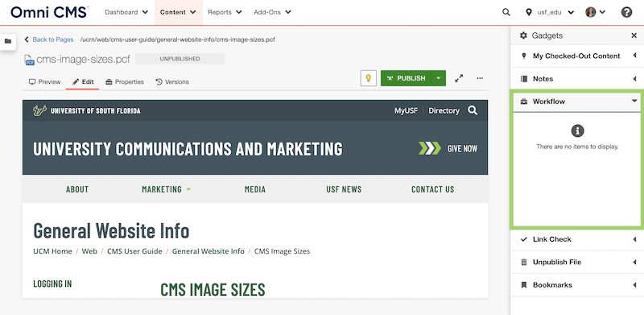The image size is (644, 315).
Task: Expand the Marketing nav submenu
Action: (x=188, y=189)
